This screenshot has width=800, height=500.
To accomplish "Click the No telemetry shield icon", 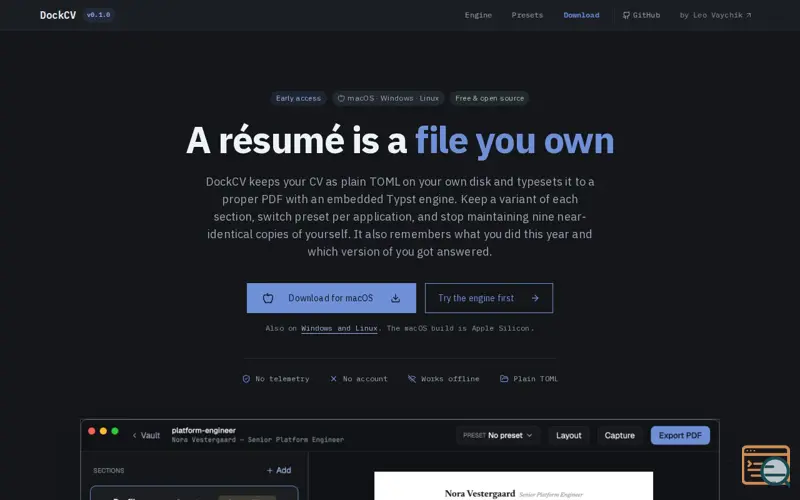I will (246, 379).
